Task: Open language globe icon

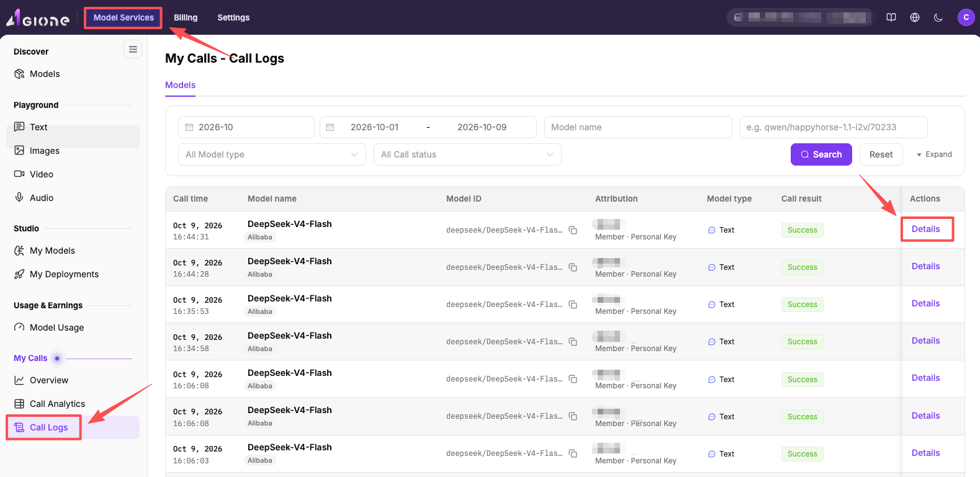Action: [x=915, y=17]
